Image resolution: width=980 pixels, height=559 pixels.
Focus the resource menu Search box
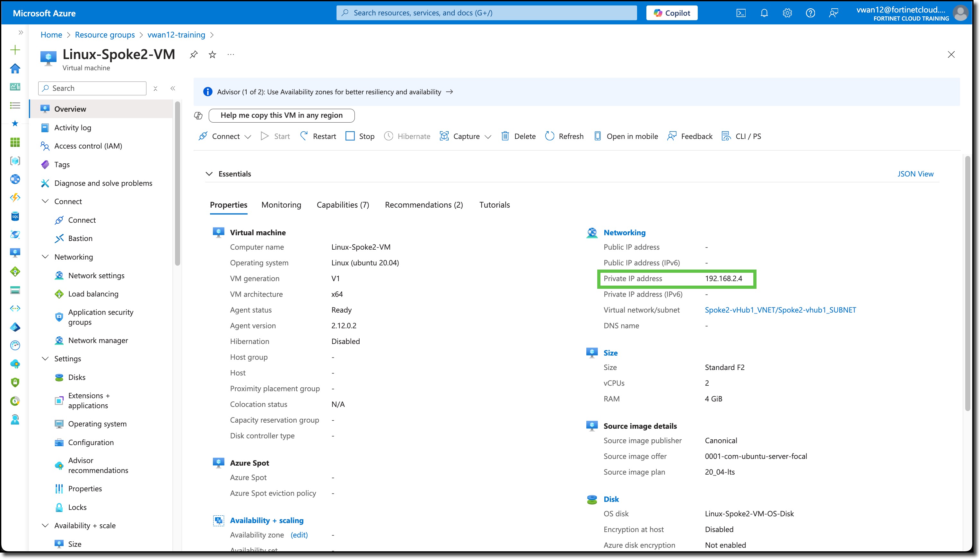tap(92, 88)
